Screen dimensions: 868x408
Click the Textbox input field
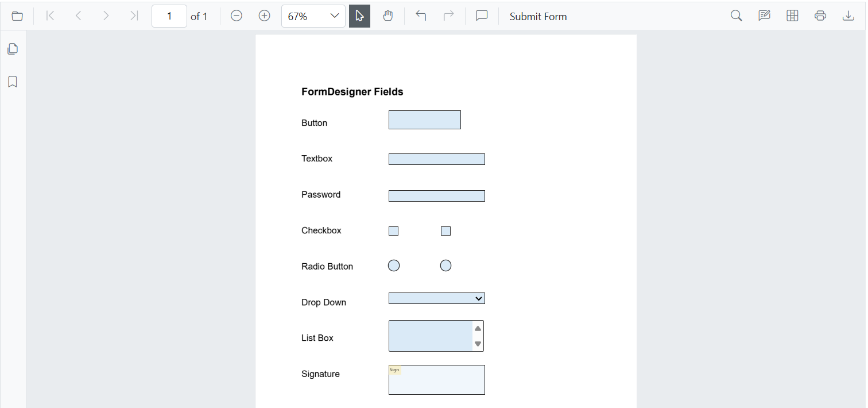coord(437,159)
